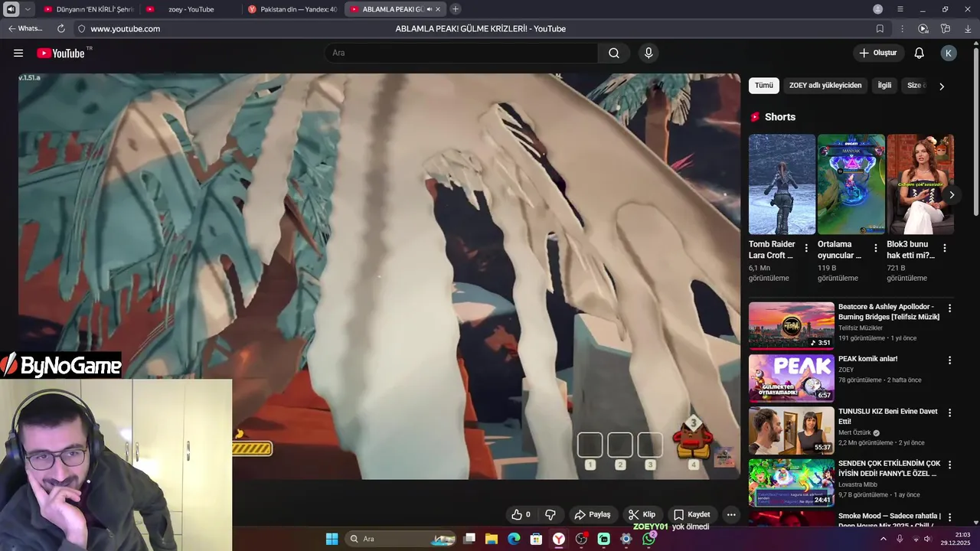The height and width of the screenshot is (551, 980).
Task: Open WhatsApp from taskbar
Action: click(x=648, y=539)
